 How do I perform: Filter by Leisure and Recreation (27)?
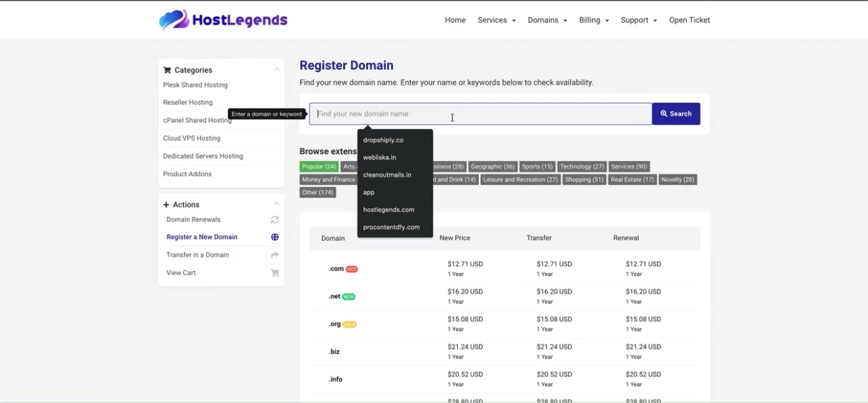pos(521,179)
